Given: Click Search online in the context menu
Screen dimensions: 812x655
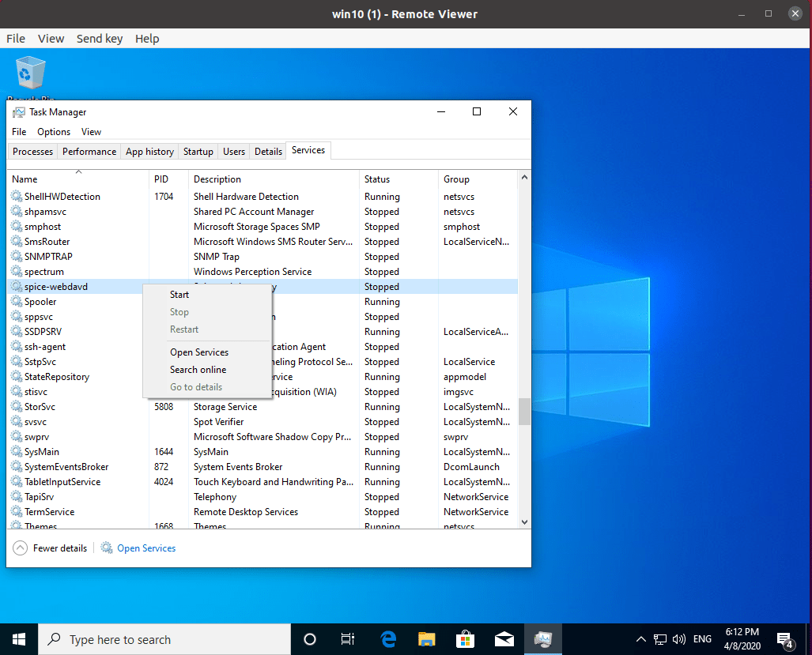Looking at the screenshot, I should [x=198, y=369].
